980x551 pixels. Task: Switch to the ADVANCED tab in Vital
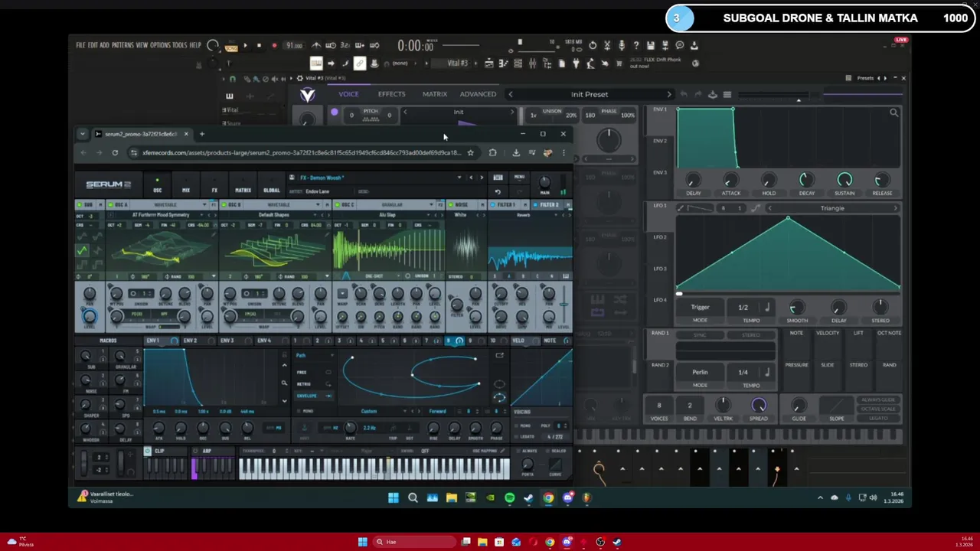pyautogui.click(x=478, y=94)
